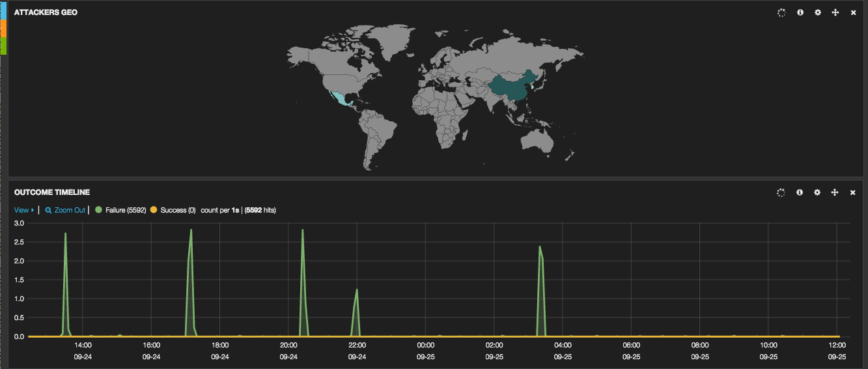Click move icon on Outcome Timeline panel
Screen dimensions: 868x369
pos(835,192)
